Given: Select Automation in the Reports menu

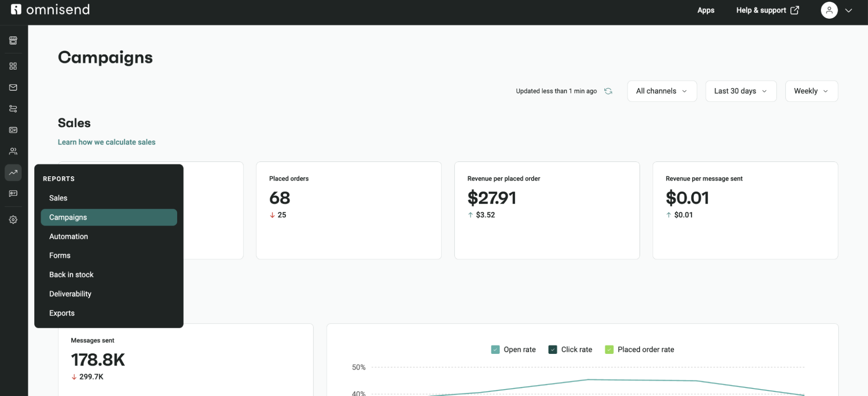Looking at the screenshot, I should (68, 236).
